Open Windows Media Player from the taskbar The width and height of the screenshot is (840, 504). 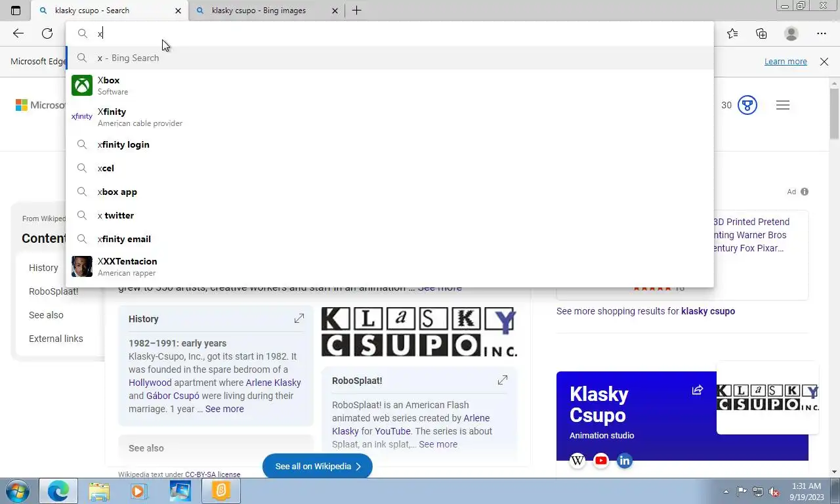139,491
